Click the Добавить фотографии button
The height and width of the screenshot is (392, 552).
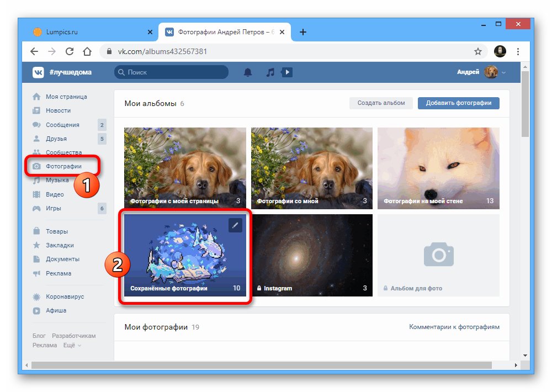point(458,103)
